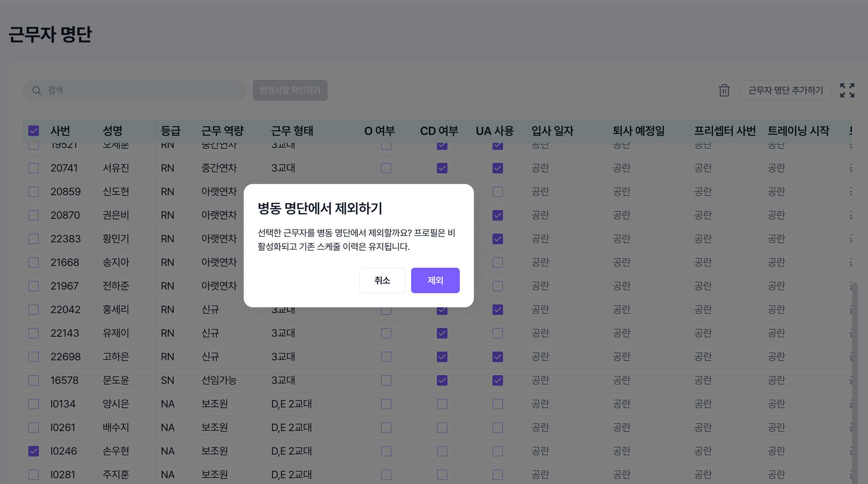Toggle UA 사용 checkbox for 신도현
The width and height of the screenshot is (868, 484).
click(498, 192)
